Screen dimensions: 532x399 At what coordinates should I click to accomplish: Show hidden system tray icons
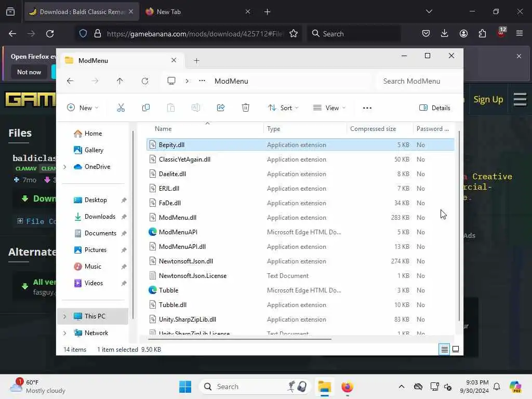point(402,387)
